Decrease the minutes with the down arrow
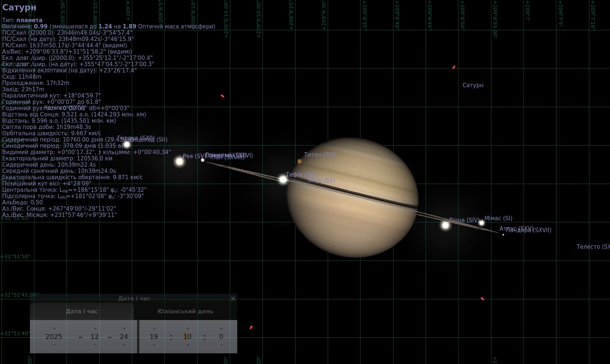 click(x=188, y=345)
